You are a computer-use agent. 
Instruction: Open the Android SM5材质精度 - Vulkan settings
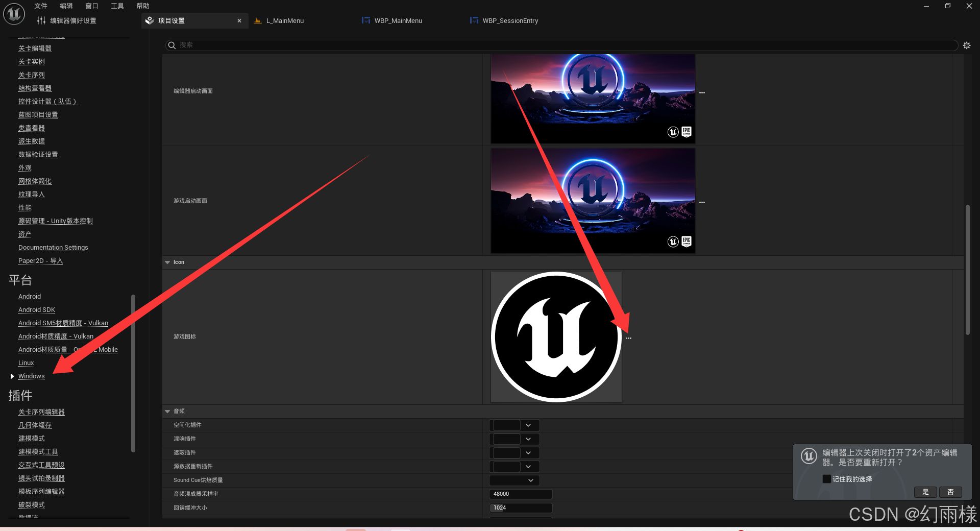click(63, 323)
